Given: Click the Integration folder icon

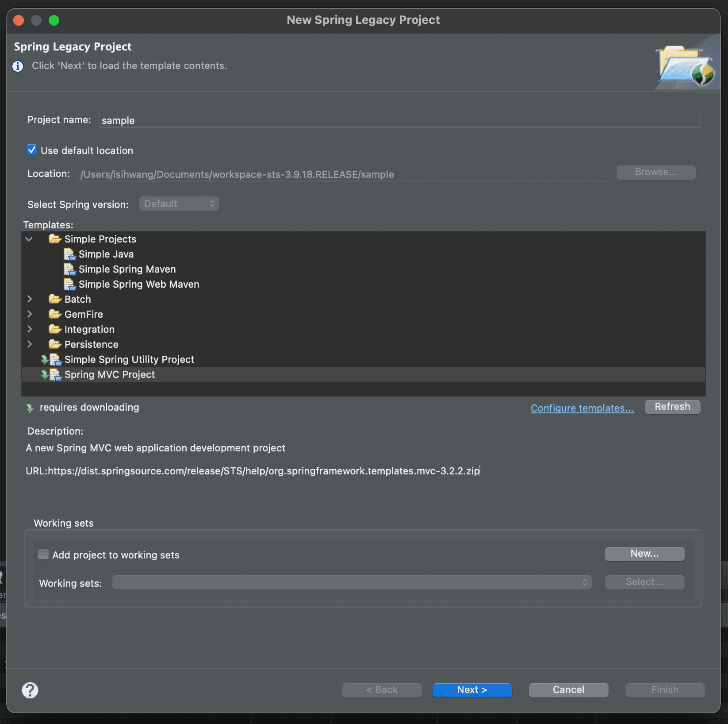Looking at the screenshot, I should pyautogui.click(x=55, y=329).
